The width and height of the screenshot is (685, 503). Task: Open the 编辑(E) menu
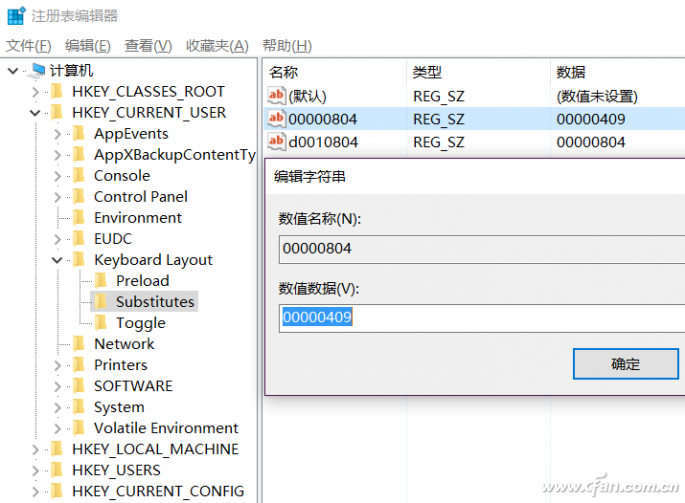click(87, 45)
